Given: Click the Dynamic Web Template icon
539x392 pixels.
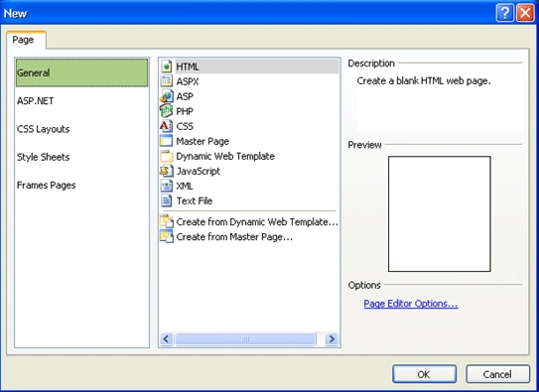Looking at the screenshot, I should point(167,156).
